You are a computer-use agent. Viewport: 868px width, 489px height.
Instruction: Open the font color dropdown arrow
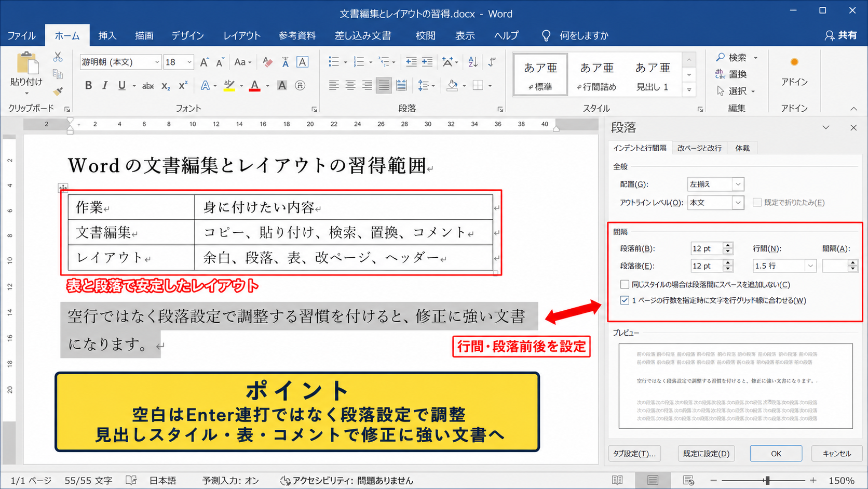[x=268, y=86]
